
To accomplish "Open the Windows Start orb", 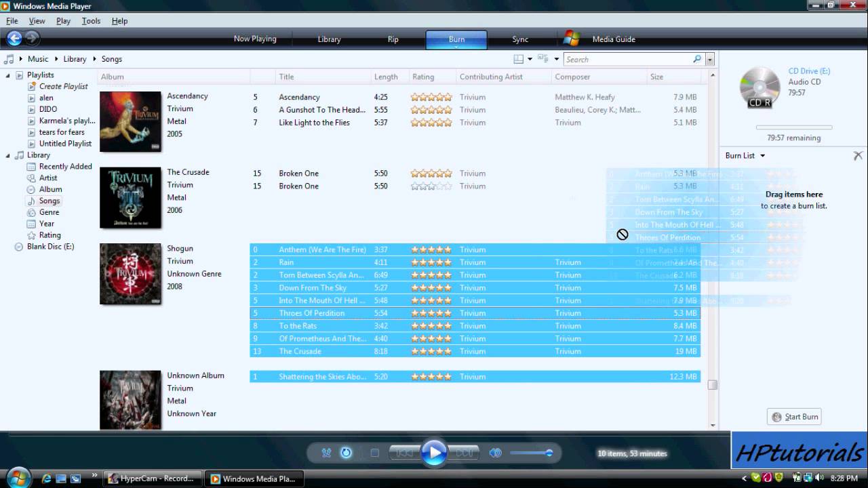I will (x=18, y=476).
